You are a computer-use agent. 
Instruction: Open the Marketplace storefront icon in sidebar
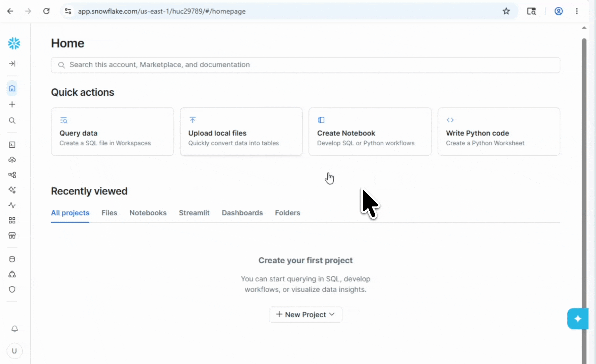(12, 236)
